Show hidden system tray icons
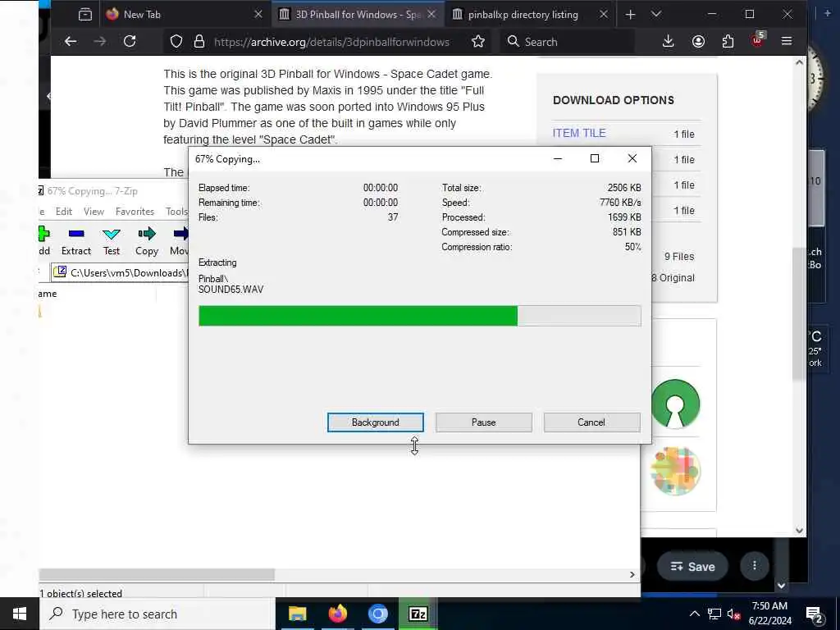 click(694, 614)
